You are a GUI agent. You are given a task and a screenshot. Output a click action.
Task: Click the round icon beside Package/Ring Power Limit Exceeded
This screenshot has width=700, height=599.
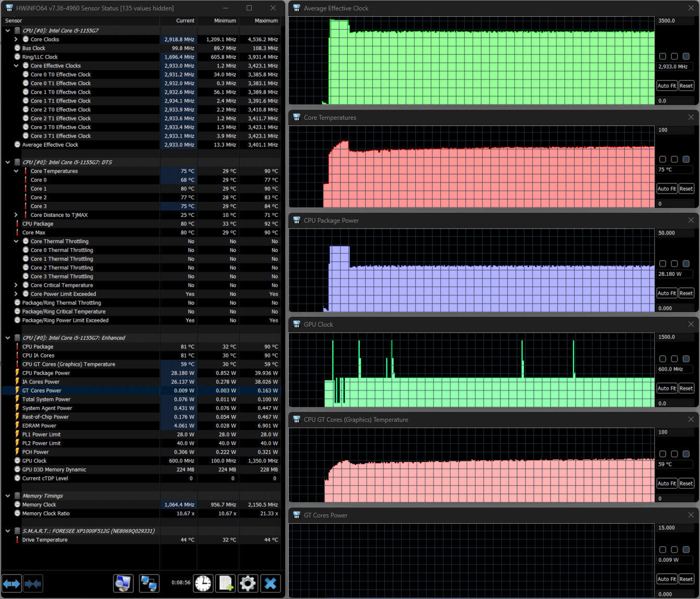[x=17, y=320]
